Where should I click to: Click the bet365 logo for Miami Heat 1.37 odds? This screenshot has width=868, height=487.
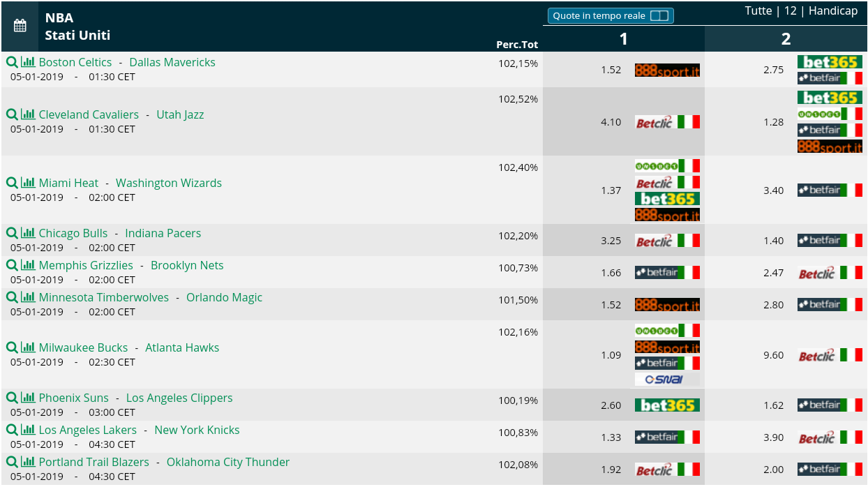667,199
